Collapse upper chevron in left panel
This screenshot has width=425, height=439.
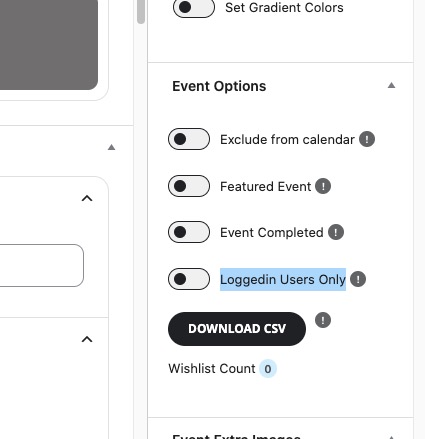pos(87,198)
